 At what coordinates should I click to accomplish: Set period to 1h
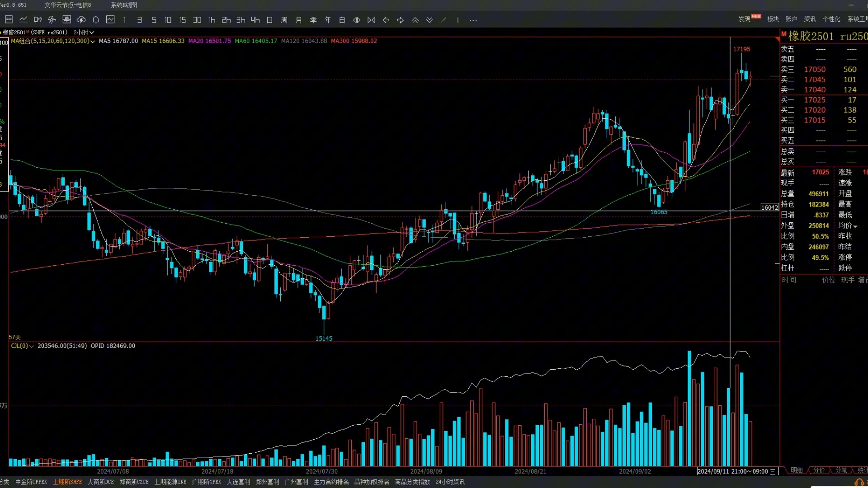click(212, 20)
